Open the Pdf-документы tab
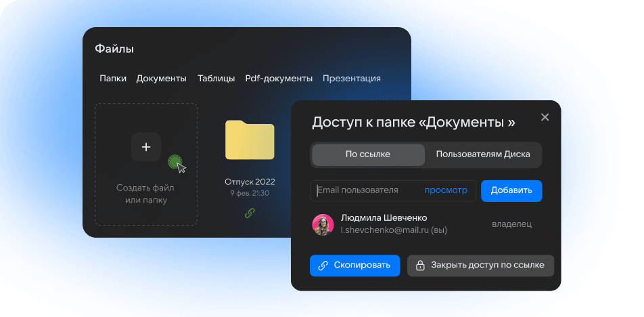Viewport: 644px width, 317px height. 279,78
